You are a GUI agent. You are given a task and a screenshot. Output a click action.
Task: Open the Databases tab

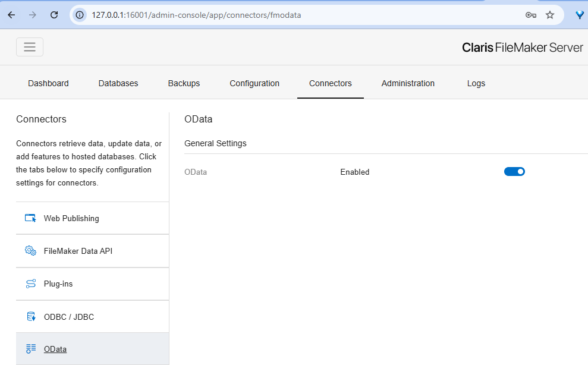(x=118, y=83)
